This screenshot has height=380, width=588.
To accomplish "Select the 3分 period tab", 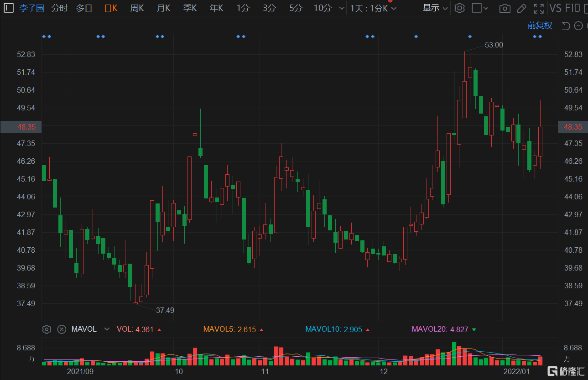I will pos(269,8).
